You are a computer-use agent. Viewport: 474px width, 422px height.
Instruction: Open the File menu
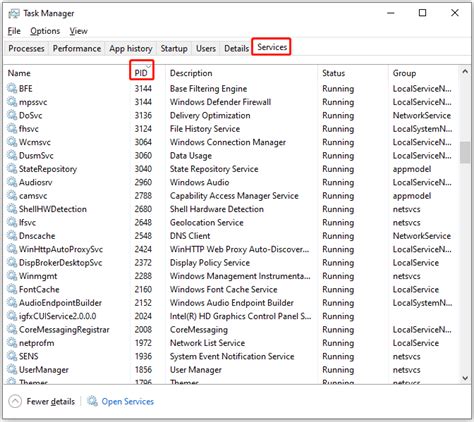14,31
